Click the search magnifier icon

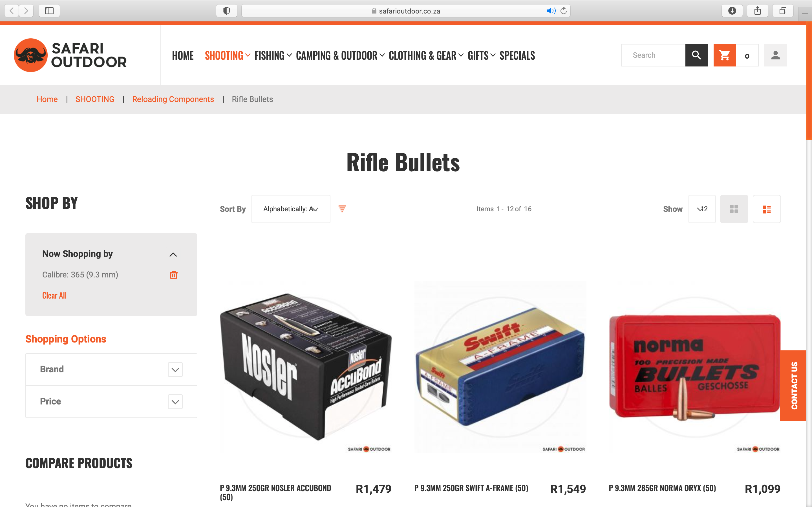(x=696, y=55)
